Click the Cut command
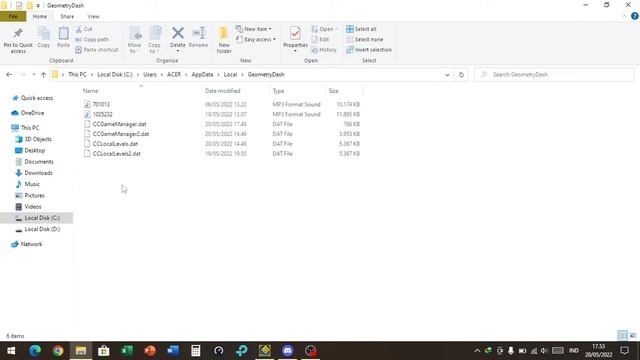This screenshot has width=640, height=360. [84, 29]
